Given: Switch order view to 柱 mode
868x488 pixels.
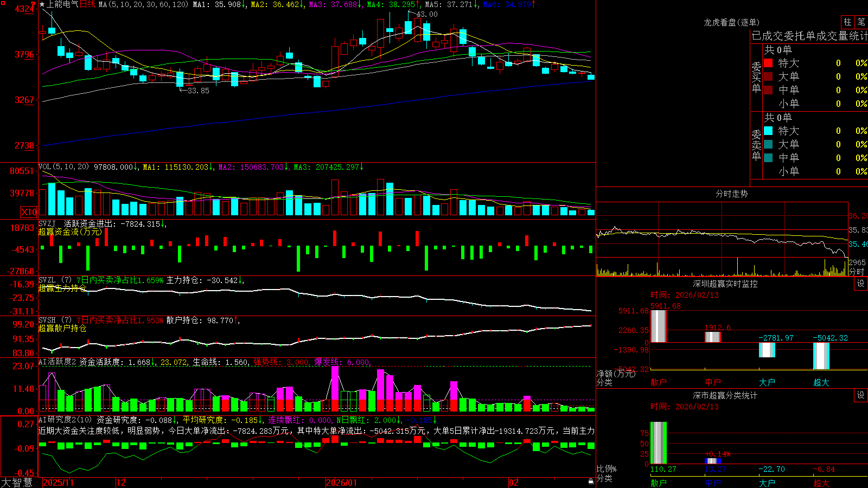Looking at the screenshot, I should tap(847, 22).
